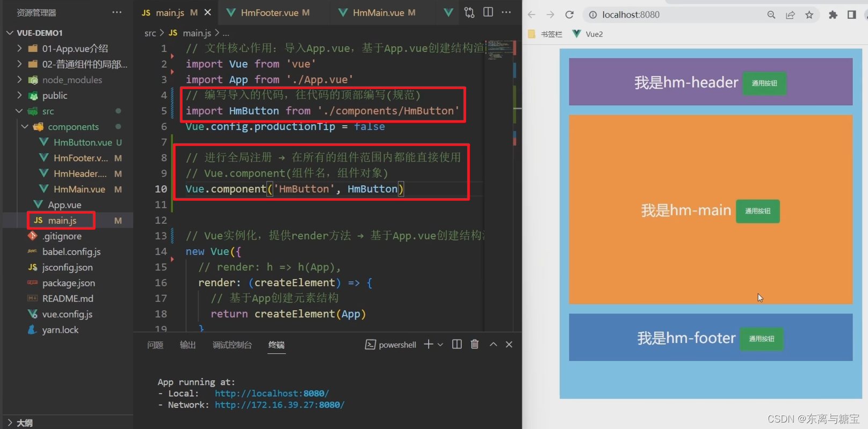Open README.md file
Image resolution: width=868 pixels, height=429 pixels.
(x=67, y=298)
